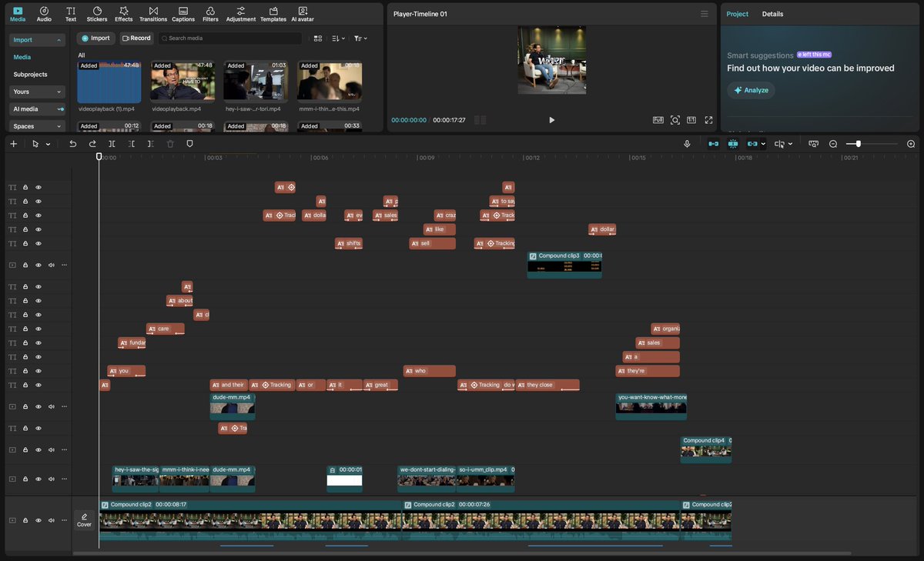Play the video in the player
The width and height of the screenshot is (924, 561).
551,120
